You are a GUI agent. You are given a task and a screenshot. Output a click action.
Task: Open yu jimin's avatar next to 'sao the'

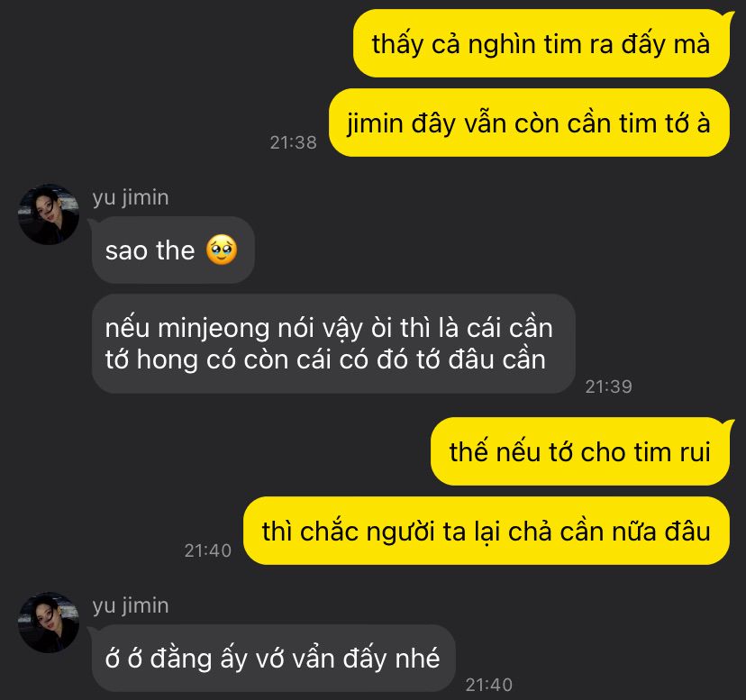pos(49,214)
